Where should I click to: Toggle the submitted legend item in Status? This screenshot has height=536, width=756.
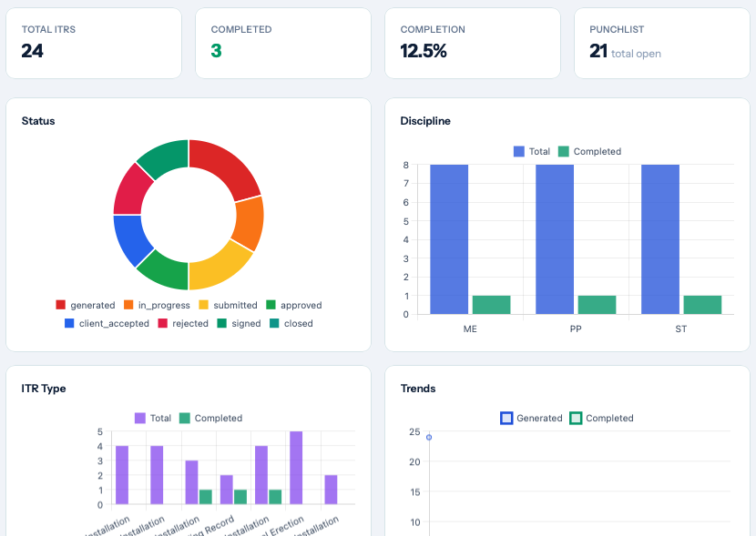click(228, 306)
